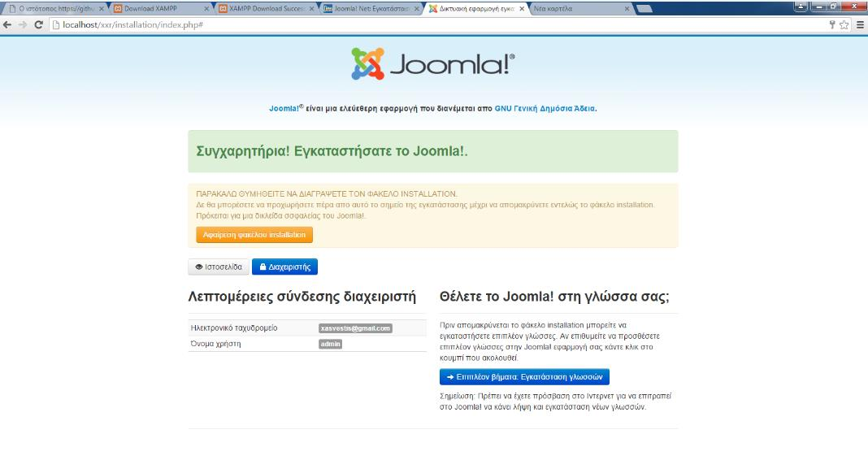Viewport: 868px width, 460px height.
Task: Close the first github tab
Action: tap(102, 9)
